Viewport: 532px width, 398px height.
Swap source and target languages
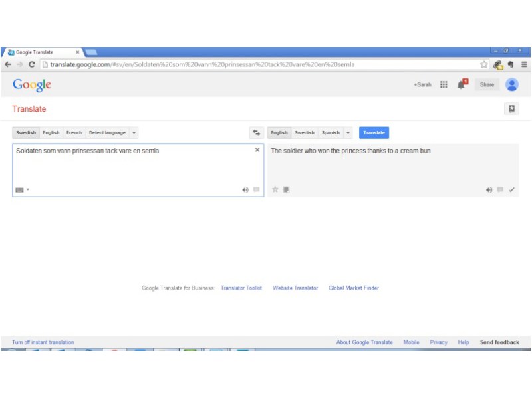[x=256, y=133]
